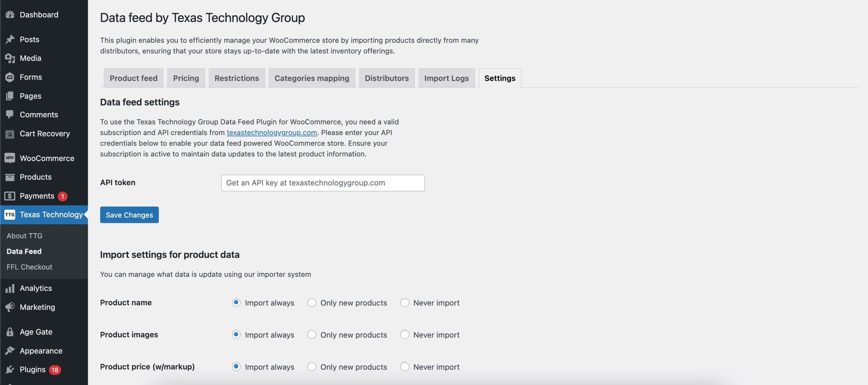Click the Data feed settings heading
Image resolution: width=868 pixels, height=385 pixels.
pos(140,102)
